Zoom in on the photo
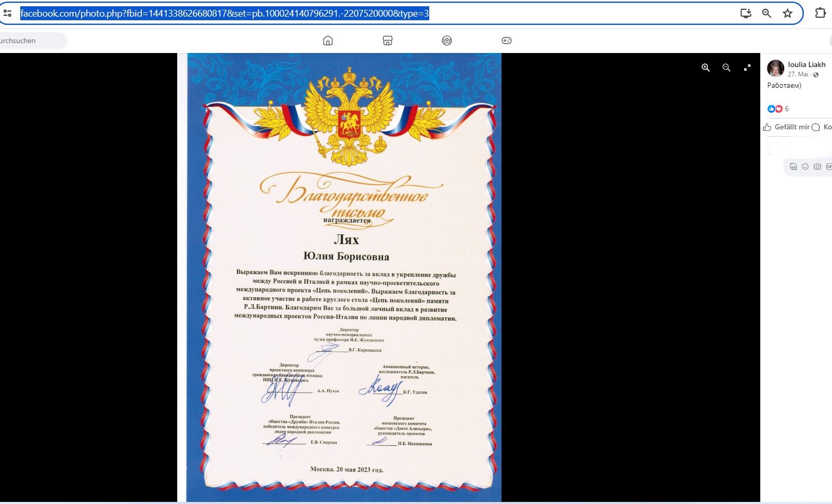This screenshot has height=504, width=832. point(706,68)
